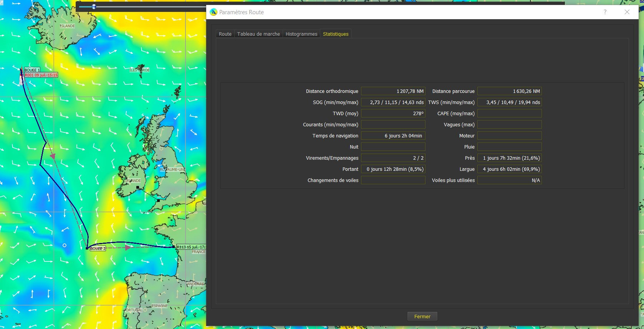
Task: Click the empty Moteur field
Action: [510, 136]
